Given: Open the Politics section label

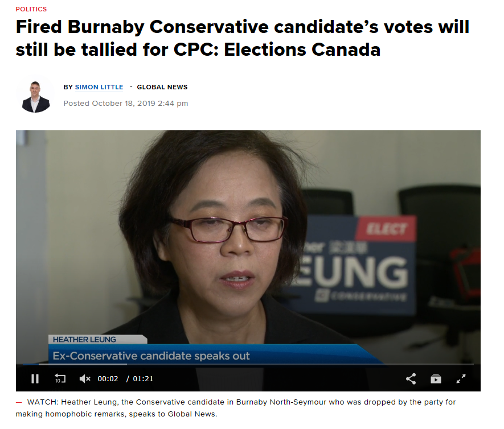Looking at the screenshot, I should [31, 9].
